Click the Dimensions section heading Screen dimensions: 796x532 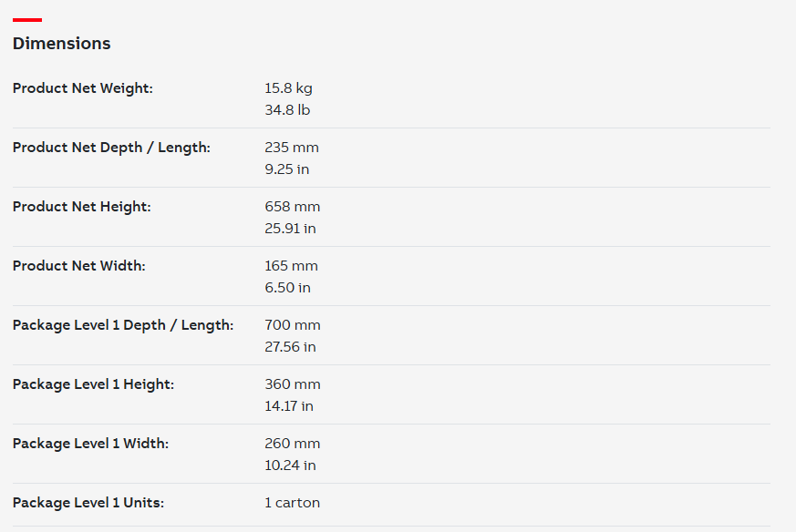(x=61, y=44)
